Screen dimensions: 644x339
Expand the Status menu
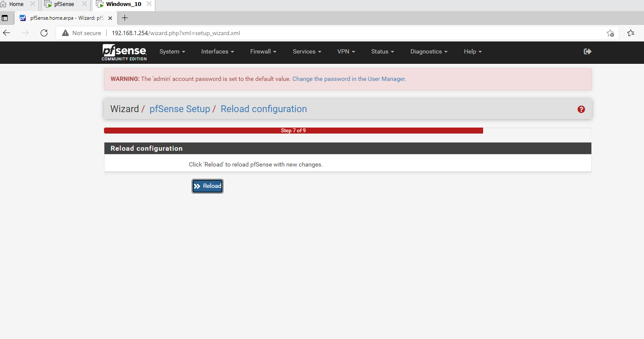[x=383, y=51]
